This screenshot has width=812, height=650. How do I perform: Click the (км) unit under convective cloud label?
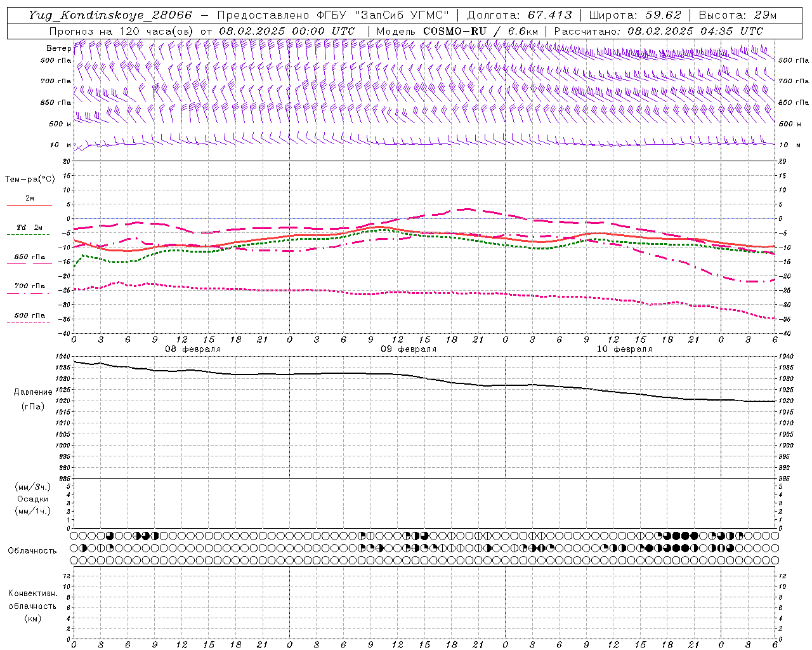pos(32,618)
